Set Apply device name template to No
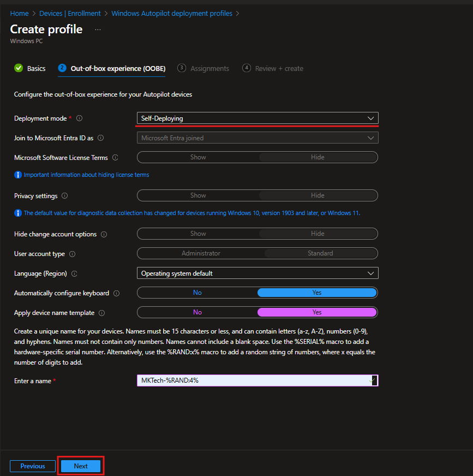 [x=197, y=312]
